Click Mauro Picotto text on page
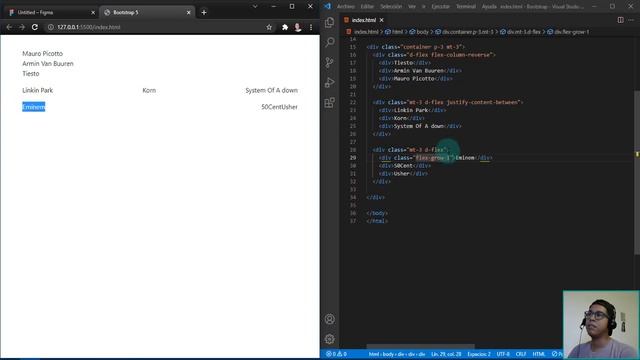The height and width of the screenshot is (360, 640). [42, 53]
